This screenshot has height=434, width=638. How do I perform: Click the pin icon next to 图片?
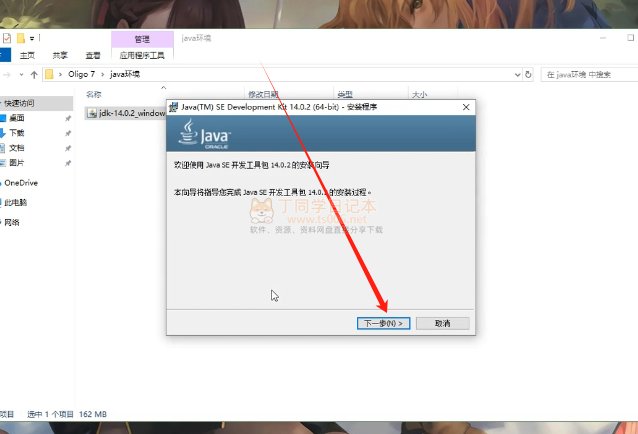[x=68, y=163]
